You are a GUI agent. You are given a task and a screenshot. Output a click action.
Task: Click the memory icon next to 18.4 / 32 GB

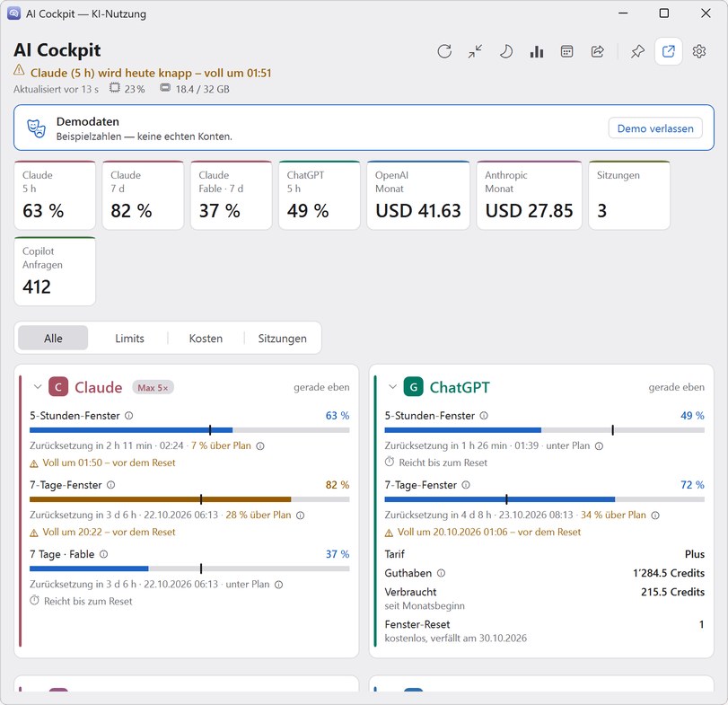tap(165, 87)
